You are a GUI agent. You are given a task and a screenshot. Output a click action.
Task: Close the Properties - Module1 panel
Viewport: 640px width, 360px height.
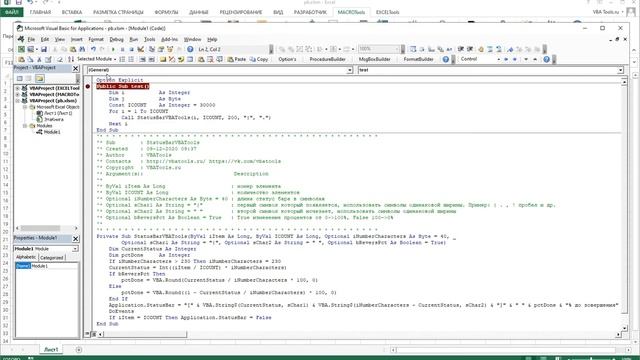tap(76, 238)
